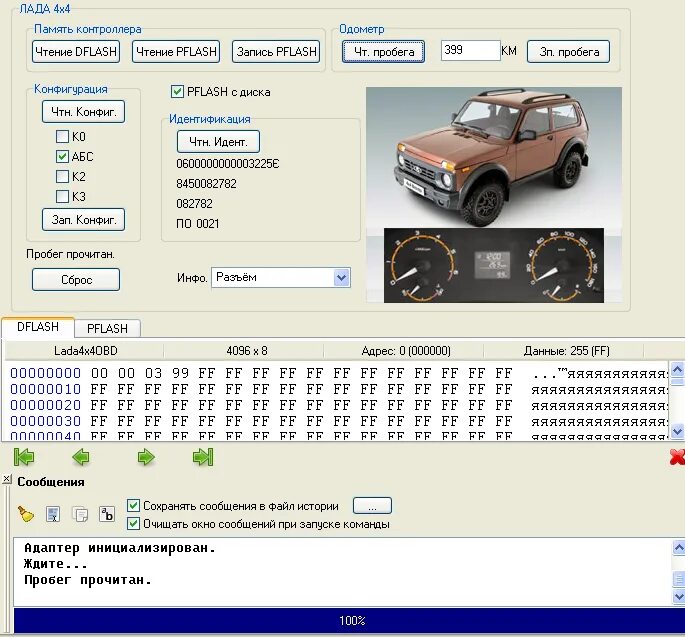Select hex row address 00000020
Image resolution: width=685 pixels, height=637 pixels.
[x=45, y=405]
